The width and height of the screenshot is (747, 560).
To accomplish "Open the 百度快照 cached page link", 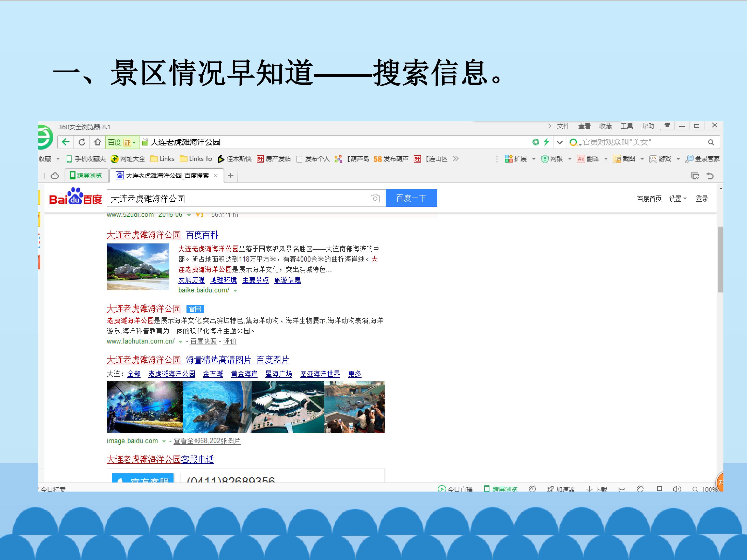I will (204, 341).
